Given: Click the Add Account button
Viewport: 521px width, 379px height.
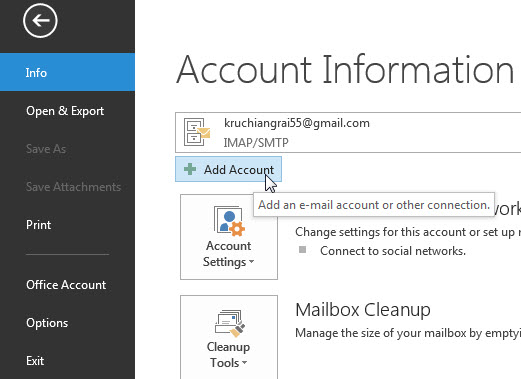Looking at the screenshot, I should tap(228, 169).
